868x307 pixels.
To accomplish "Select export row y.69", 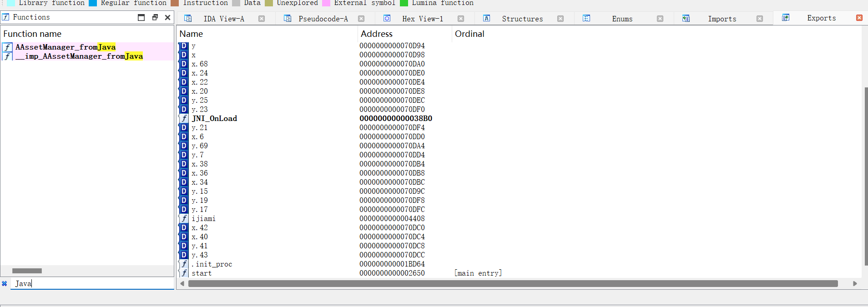I will (x=519, y=146).
